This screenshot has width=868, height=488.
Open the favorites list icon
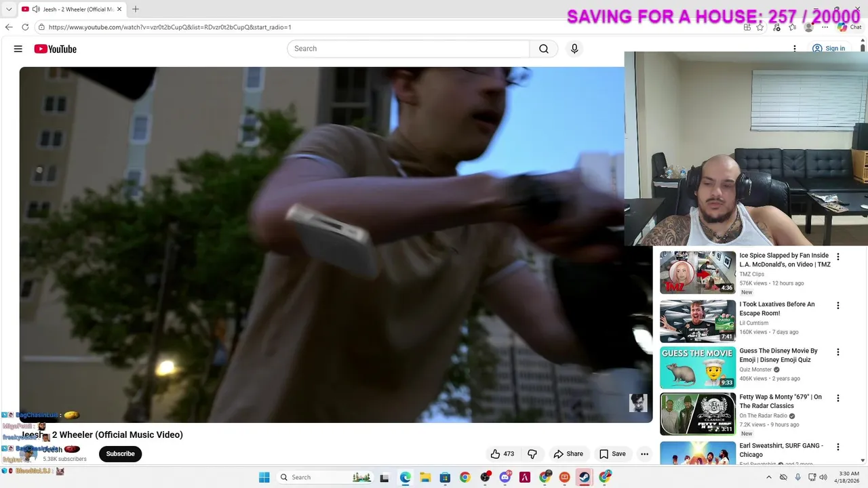[x=793, y=27]
